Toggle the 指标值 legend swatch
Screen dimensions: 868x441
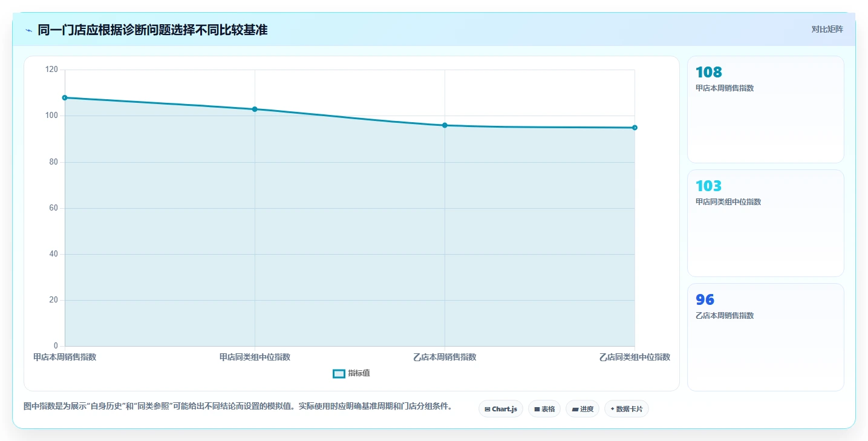(x=339, y=374)
